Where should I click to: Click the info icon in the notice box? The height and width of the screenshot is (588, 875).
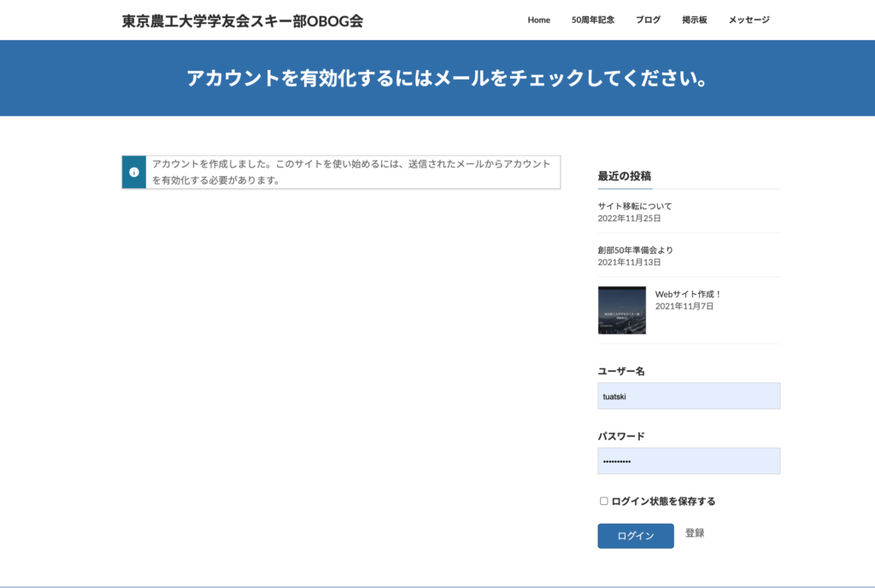[x=134, y=172]
